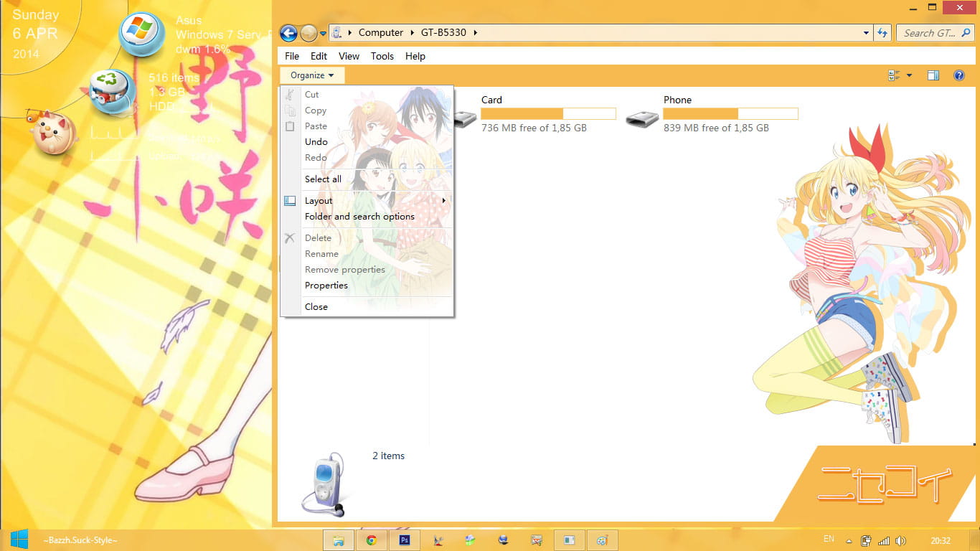Click the blue Back navigation arrow
Screen dimensions: 980x551
[x=288, y=33]
